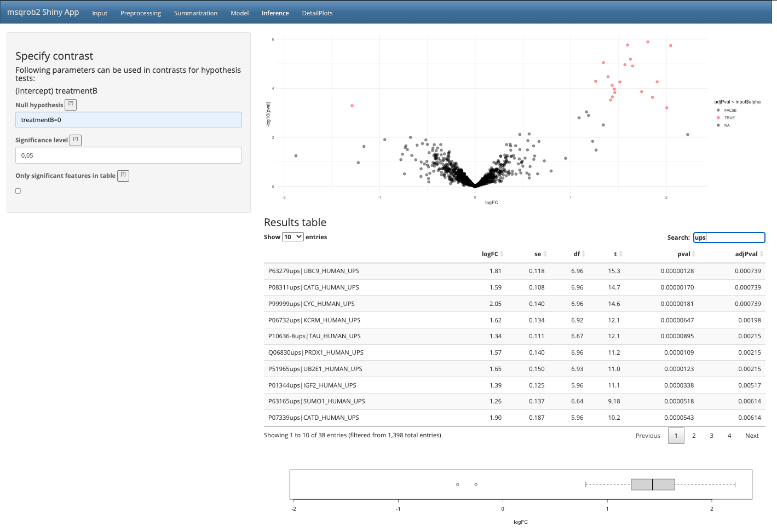Select row P63279ups UBC9_HUMAN_UPS
Image resolution: width=777 pixels, height=532 pixels.
coord(314,271)
